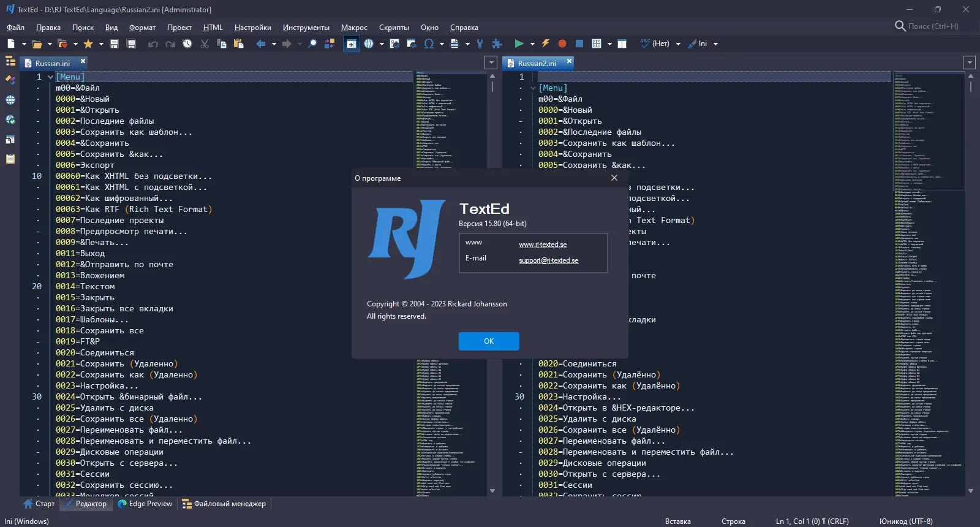The height and width of the screenshot is (527, 980).
Task: Click the printer icon in the toolbar
Action: pos(454,44)
